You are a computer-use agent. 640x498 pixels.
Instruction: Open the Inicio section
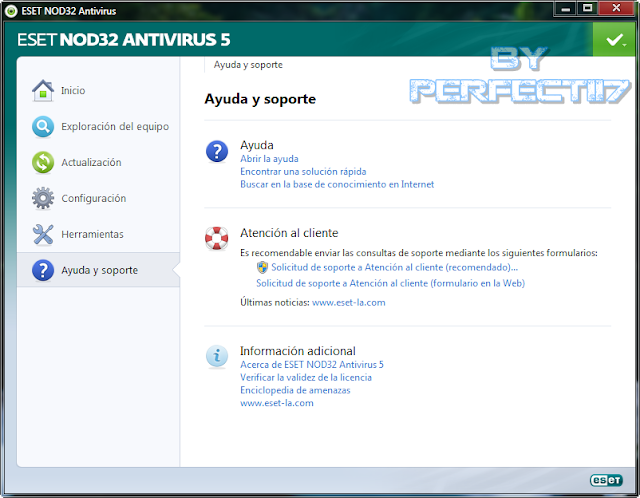[x=98, y=90]
